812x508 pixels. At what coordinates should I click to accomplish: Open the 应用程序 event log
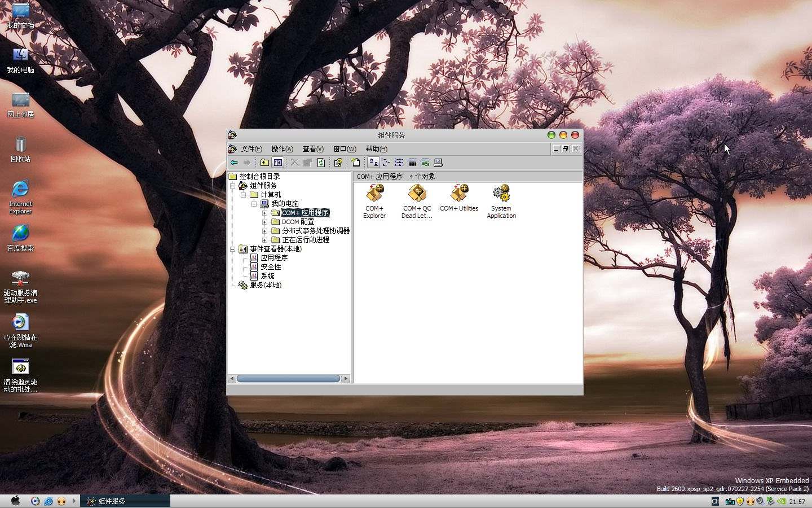point(274,258)
